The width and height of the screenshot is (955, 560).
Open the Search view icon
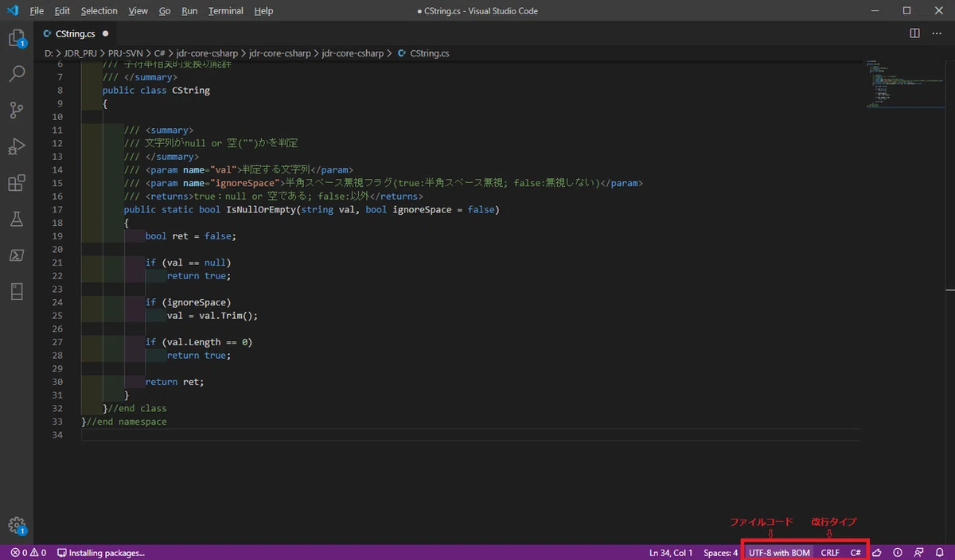coord(17,74)
